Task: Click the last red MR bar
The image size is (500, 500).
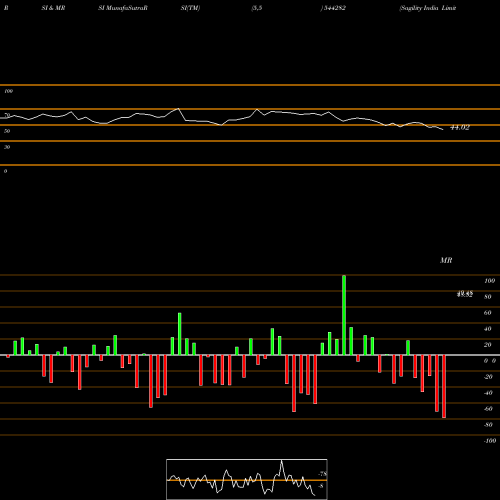Action: pyautogui.click(x=444, y=386)
